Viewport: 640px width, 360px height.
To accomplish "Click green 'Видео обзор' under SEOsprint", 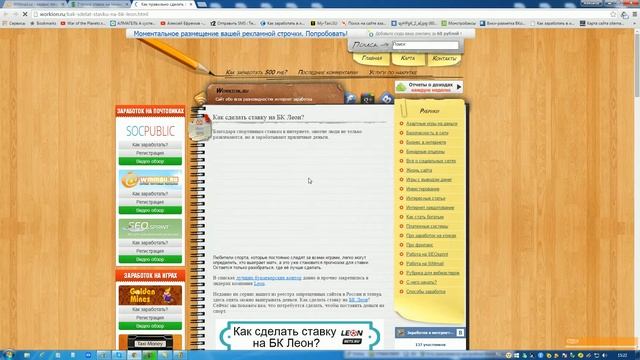I will 150,259.
